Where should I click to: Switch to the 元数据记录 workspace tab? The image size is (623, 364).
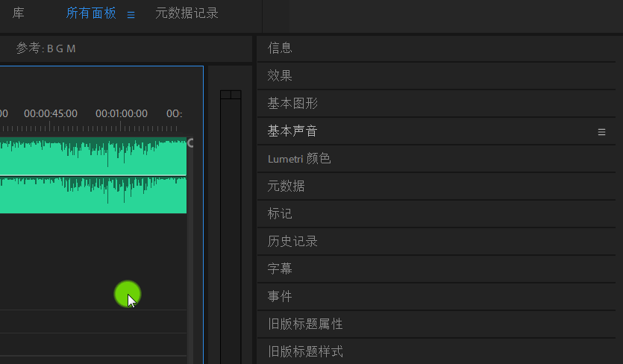coord(187,13)
